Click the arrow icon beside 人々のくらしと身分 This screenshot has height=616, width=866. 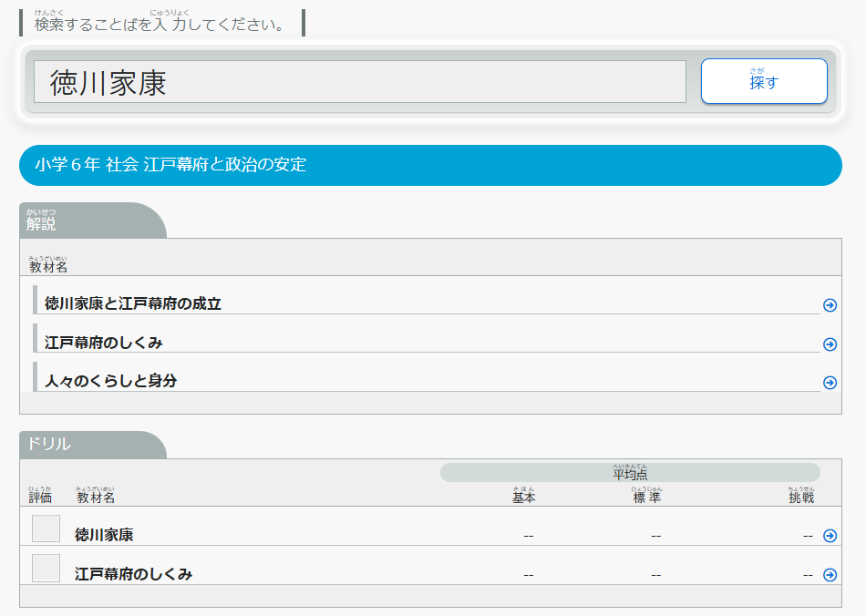(x=830, y=383)
